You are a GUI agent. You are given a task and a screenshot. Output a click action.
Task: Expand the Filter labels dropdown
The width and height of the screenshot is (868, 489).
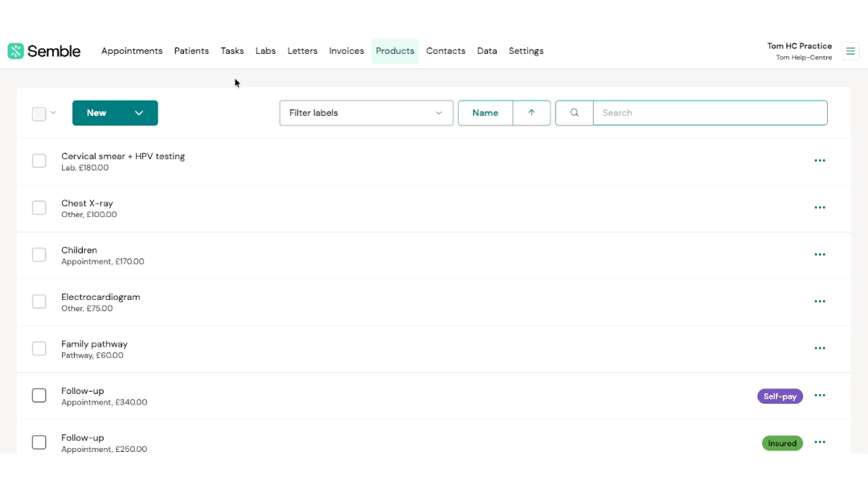tap(366, 113)
